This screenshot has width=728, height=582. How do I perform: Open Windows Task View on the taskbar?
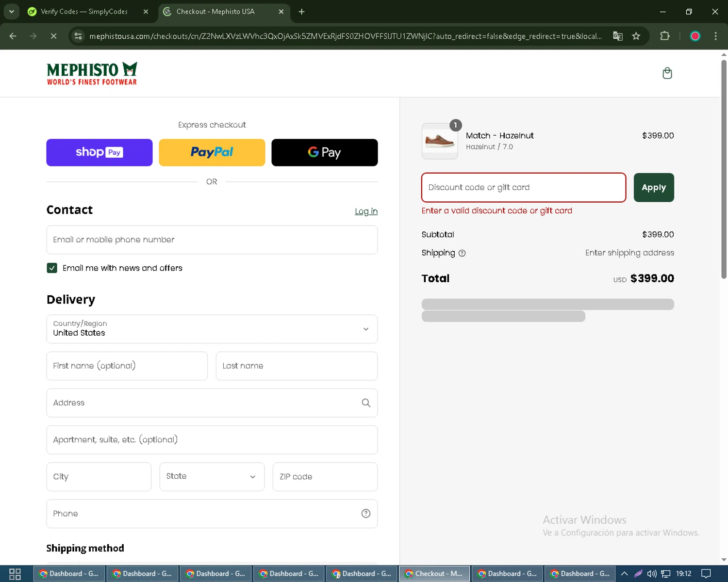point(15,574)
